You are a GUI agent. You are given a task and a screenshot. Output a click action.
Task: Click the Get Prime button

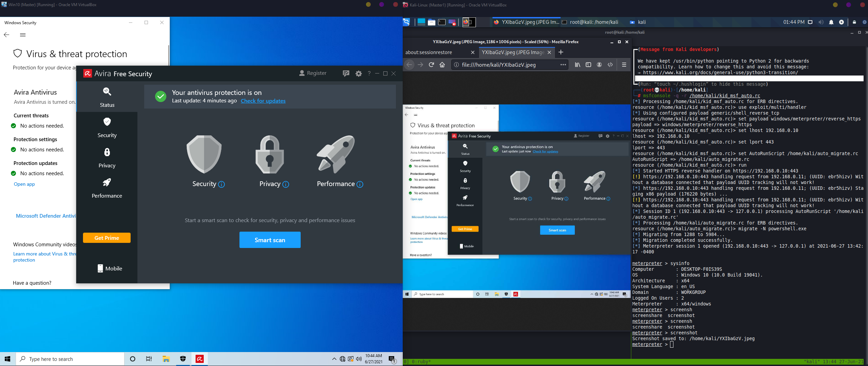(107, 238)
